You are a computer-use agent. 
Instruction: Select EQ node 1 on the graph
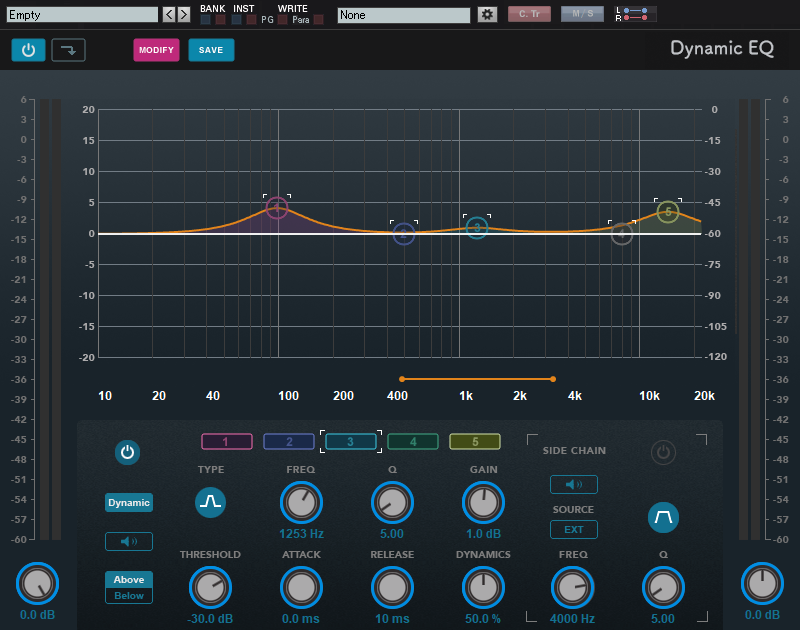[277, 208]
